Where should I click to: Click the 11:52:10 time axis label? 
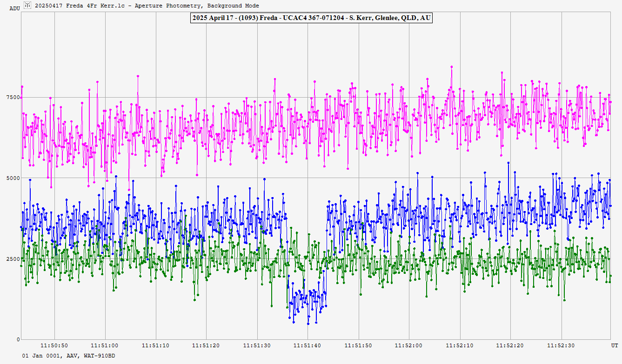tap(460, 345)
